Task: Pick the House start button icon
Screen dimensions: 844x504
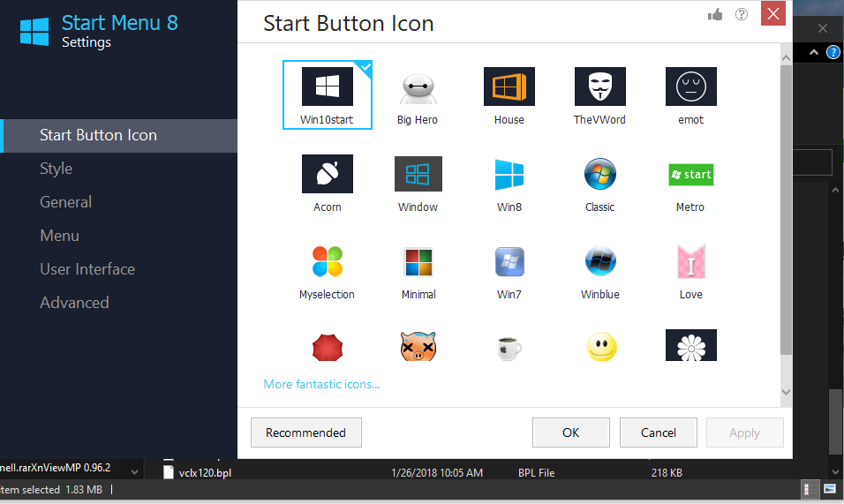Action: point(509,87)
